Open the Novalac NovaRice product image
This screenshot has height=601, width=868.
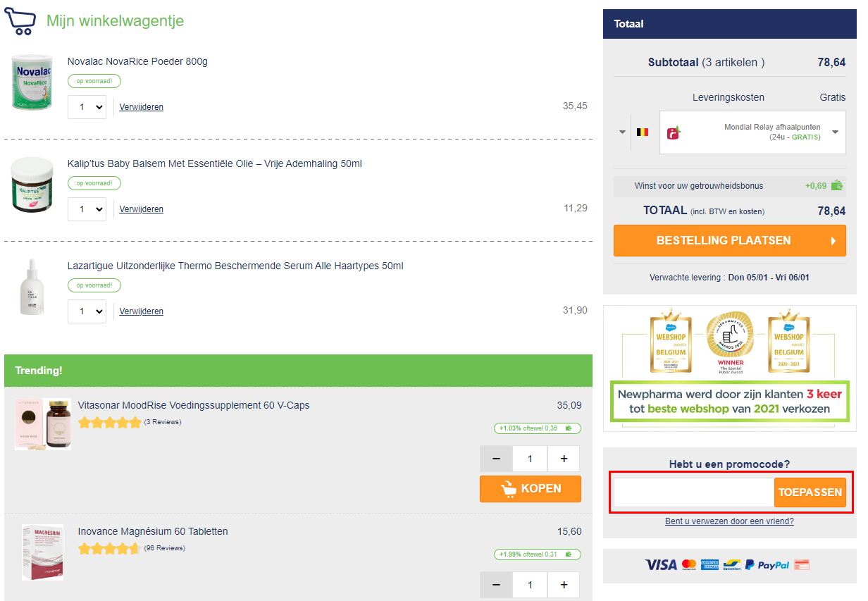click(x=32, y=84)
